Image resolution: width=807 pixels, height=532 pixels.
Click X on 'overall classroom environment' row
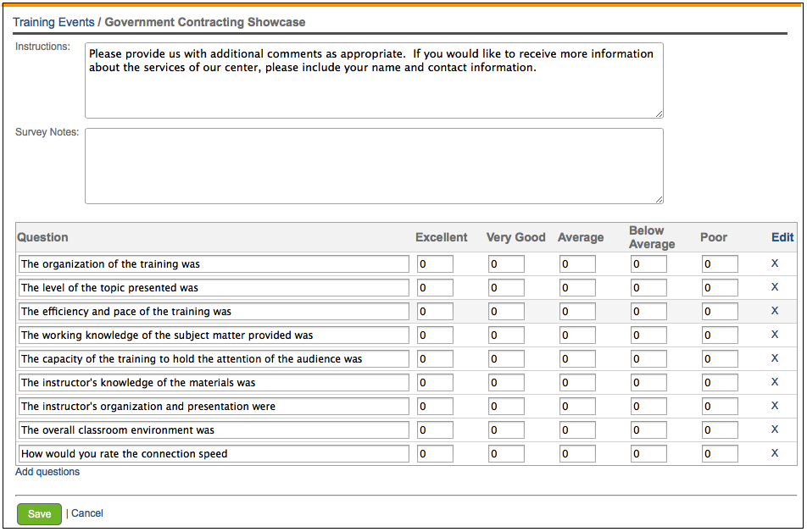tap(774, 429)
